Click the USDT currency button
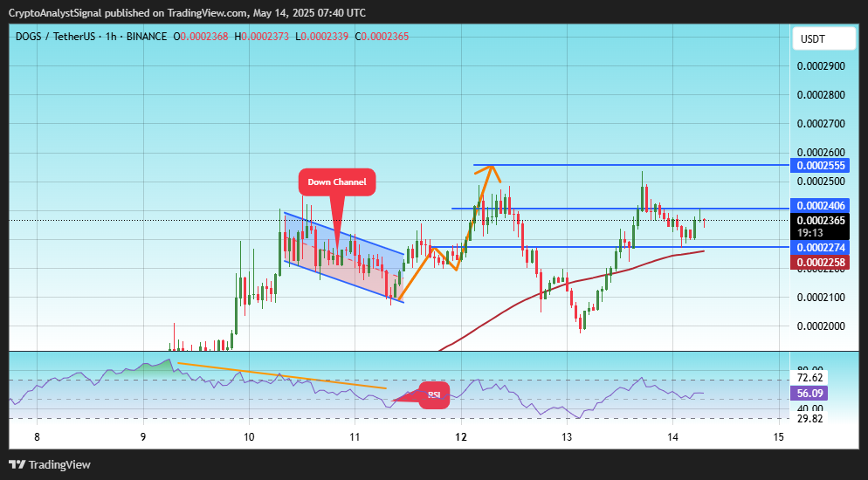This screenshot has width=868, height=480. 823,38
